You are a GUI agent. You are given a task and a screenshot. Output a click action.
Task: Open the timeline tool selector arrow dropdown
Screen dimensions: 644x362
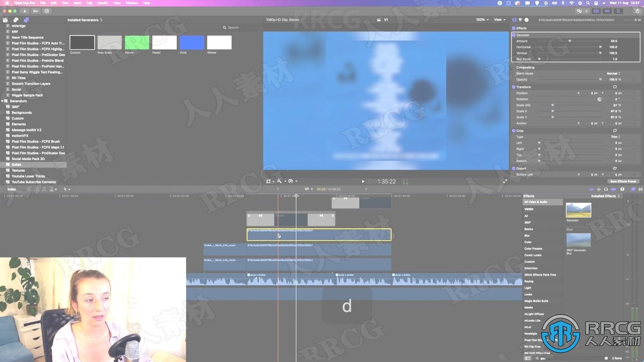[x=66, y=189]
